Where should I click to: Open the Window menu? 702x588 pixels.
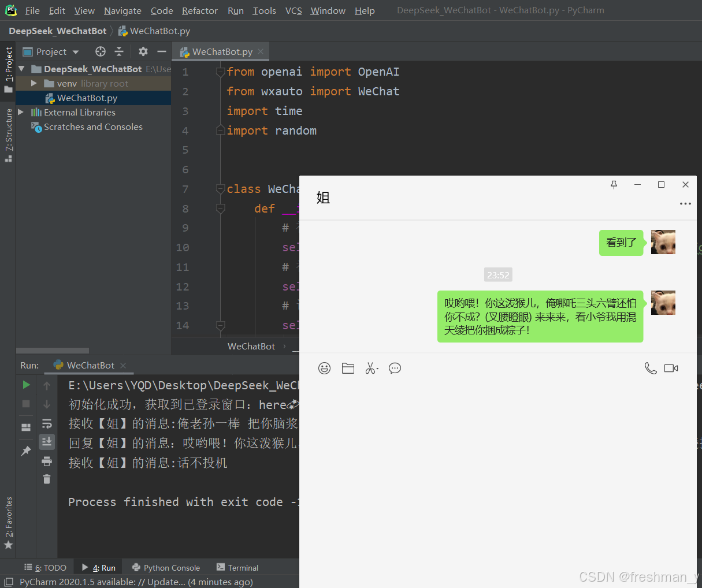(x=328, y=10)
